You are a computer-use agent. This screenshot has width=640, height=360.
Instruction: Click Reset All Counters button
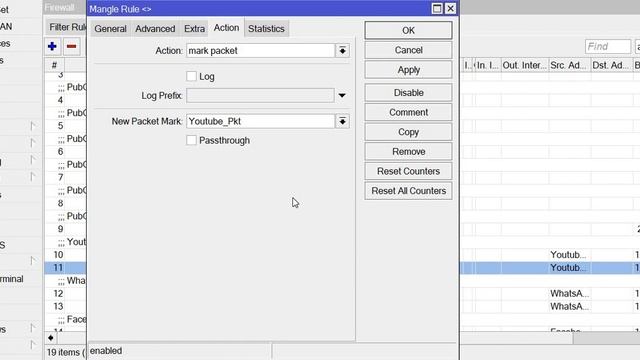click(408, 191)
